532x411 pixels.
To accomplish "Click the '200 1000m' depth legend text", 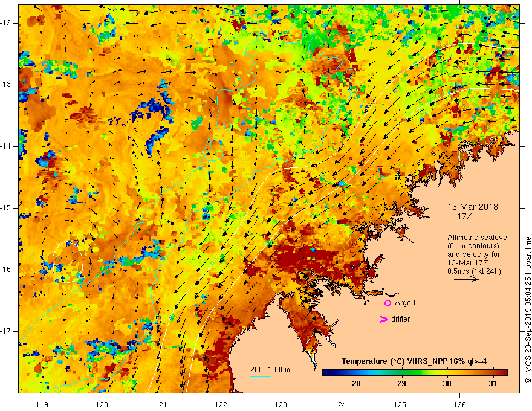I will [270, 370].
